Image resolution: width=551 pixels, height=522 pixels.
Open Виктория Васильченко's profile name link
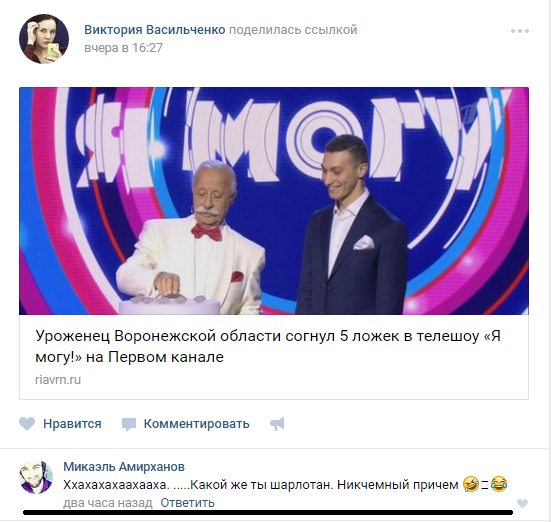(x=154, y=30)
